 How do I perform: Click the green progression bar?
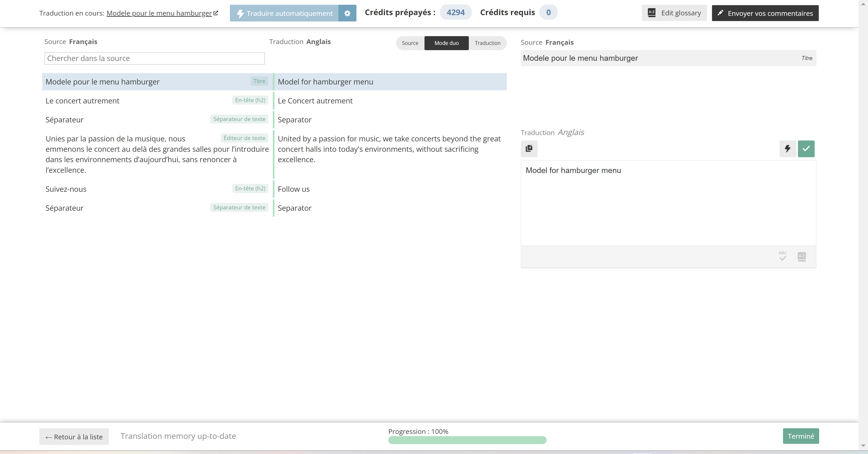click(467, 440)
